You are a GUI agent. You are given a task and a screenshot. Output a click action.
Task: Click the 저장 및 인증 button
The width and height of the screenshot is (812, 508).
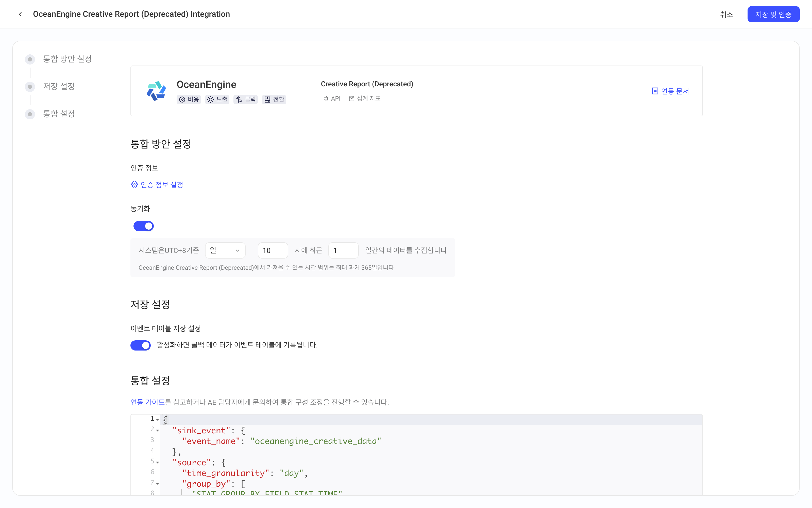(x=773, y=14)
